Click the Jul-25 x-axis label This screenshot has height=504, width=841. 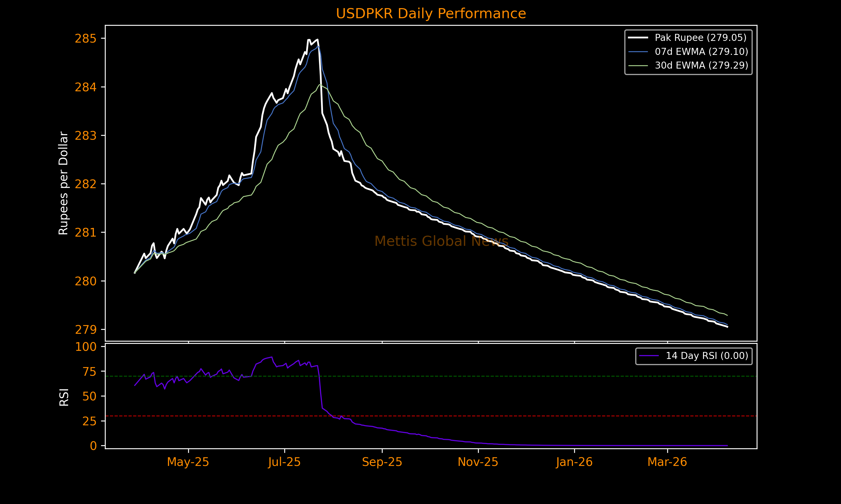click(x=284, y=462)
